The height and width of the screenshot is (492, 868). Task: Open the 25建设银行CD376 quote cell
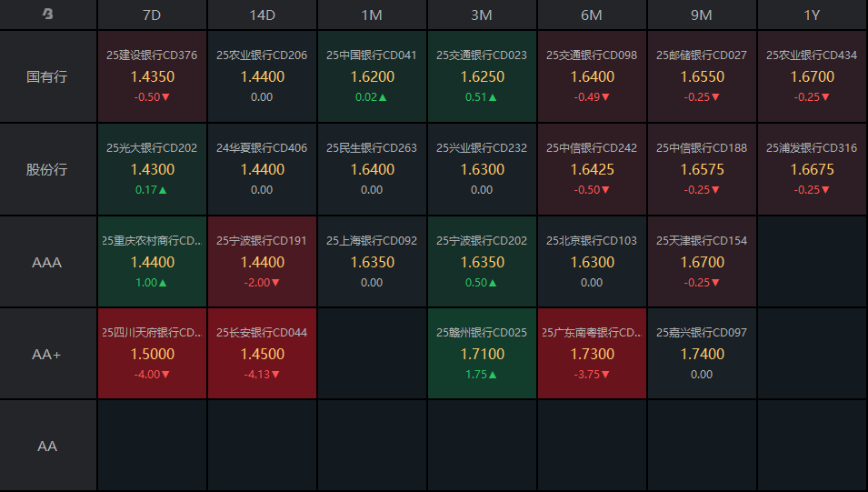[x=152, y=76]
